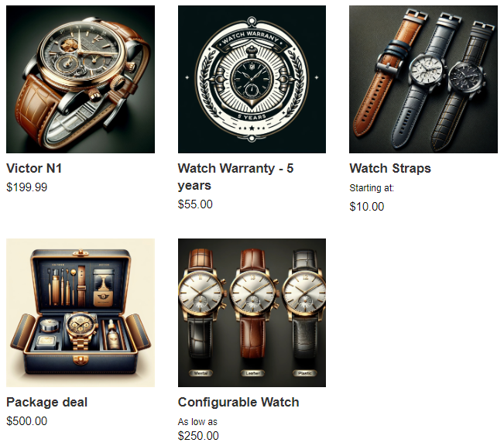Click the Plastic label in Configurable Watch image
Screen dimensions: 504x446
[305, 373]
